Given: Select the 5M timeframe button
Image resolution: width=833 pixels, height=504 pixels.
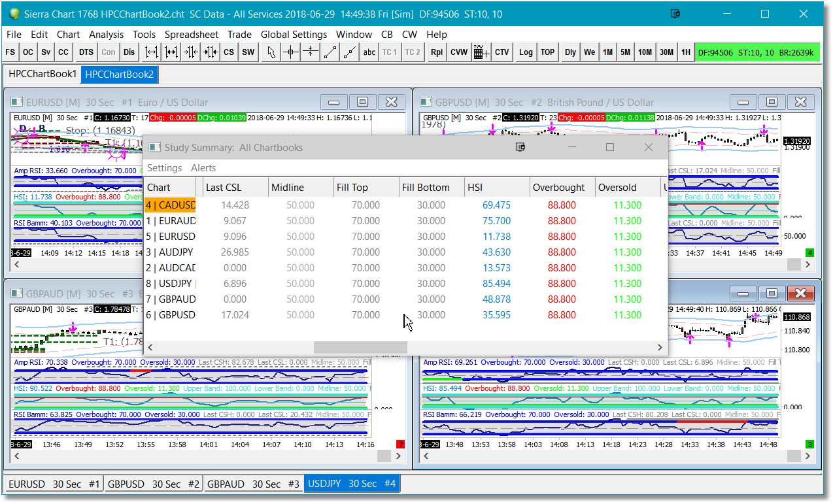Looking at the screenshot, I should 626,52.
